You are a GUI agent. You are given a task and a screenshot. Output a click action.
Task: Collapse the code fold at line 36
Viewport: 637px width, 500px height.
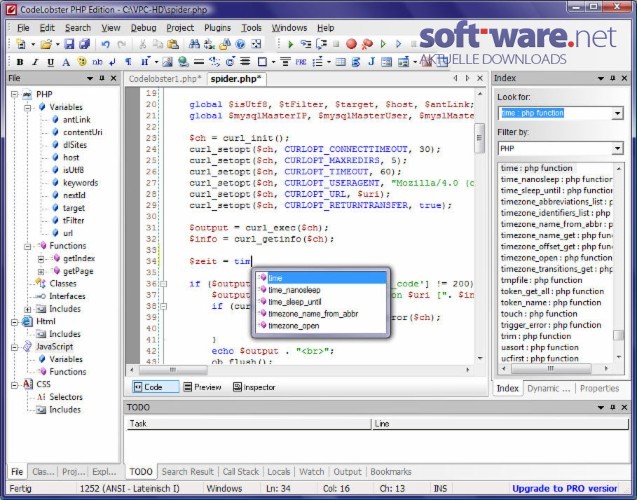coord(163,284)
